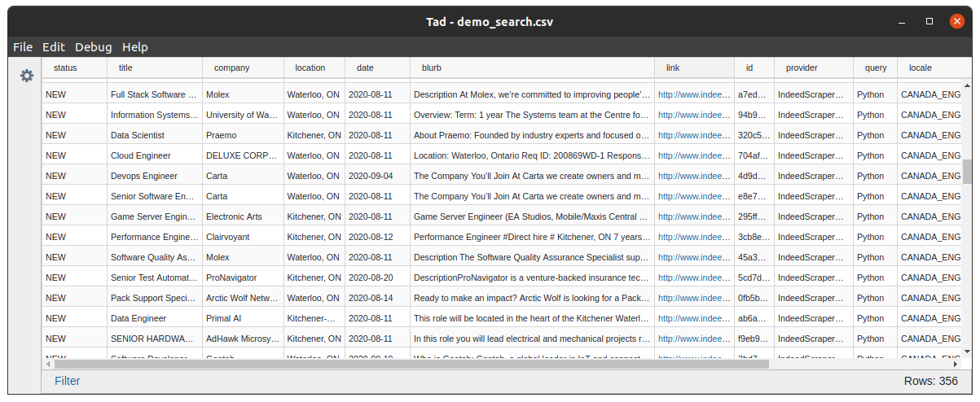Click the horizontal scrollbar thumb
The width and height of the screenshot is (980, 402).
(x=413, y=364)
